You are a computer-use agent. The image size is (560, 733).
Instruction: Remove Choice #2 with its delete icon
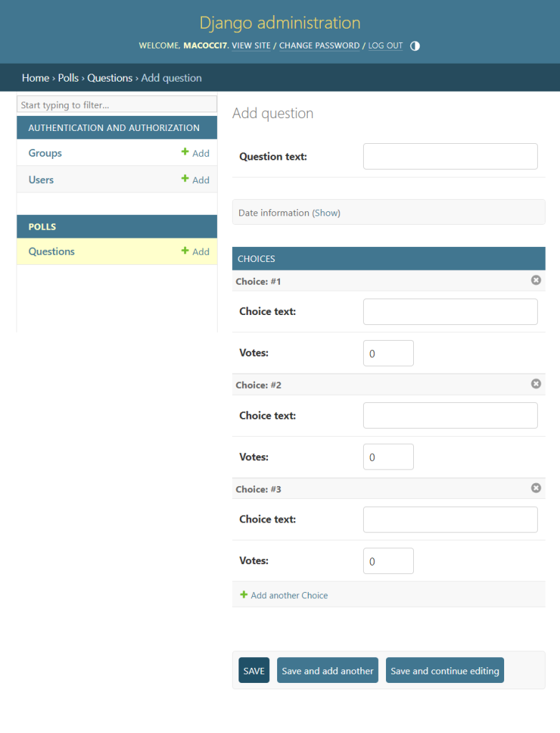[536, 384]
